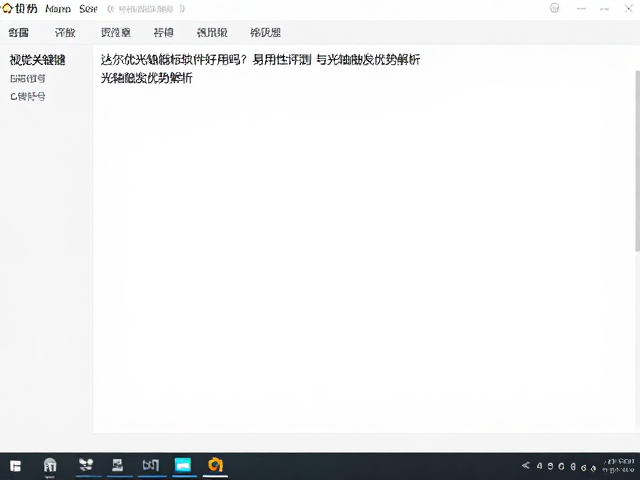Activate the orange circular taskbar app icon
Viewport: 640px width, 480px height.
215,465
